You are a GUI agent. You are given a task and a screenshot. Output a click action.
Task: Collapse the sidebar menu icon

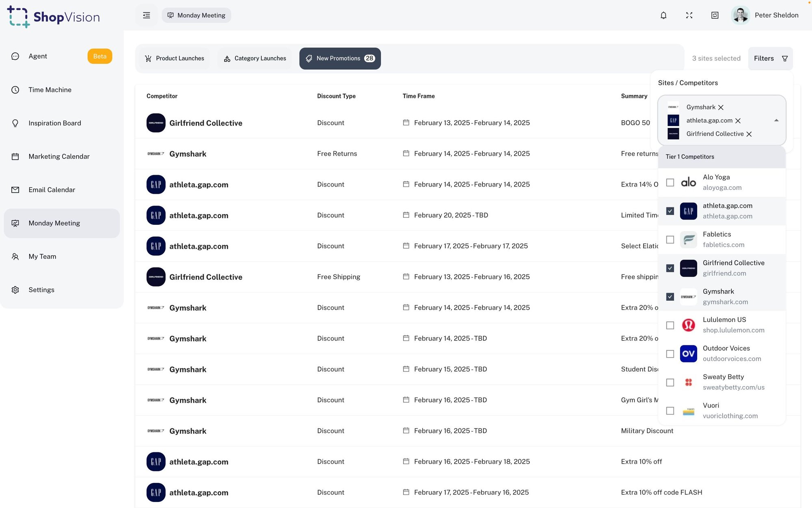[x=147, y=15]
